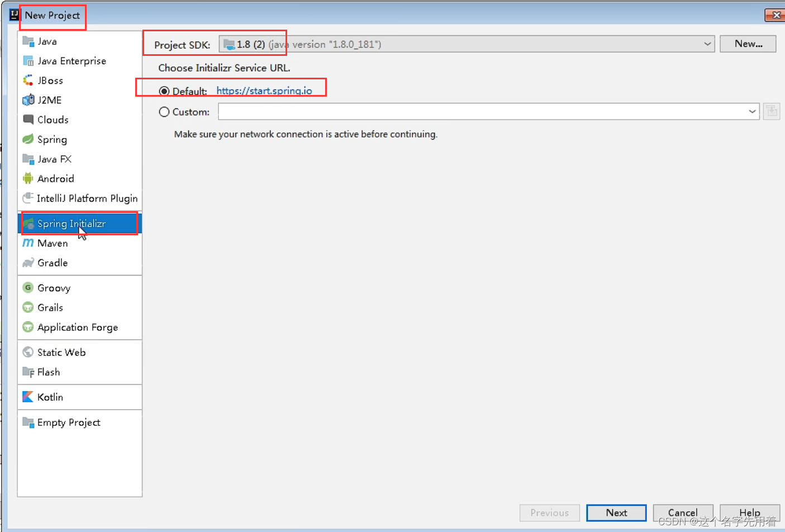Click the Help button

point(750,512)
